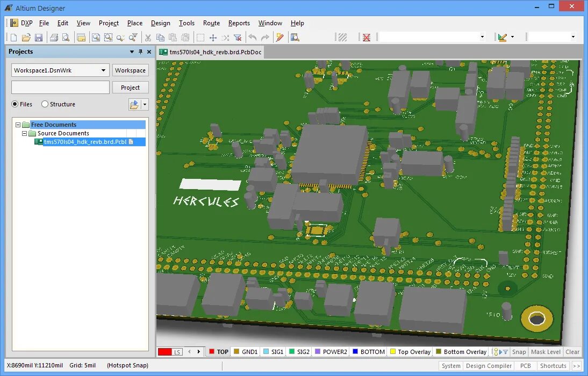
Task: Click the cross probe pencil icon
Action: [279, 38]
